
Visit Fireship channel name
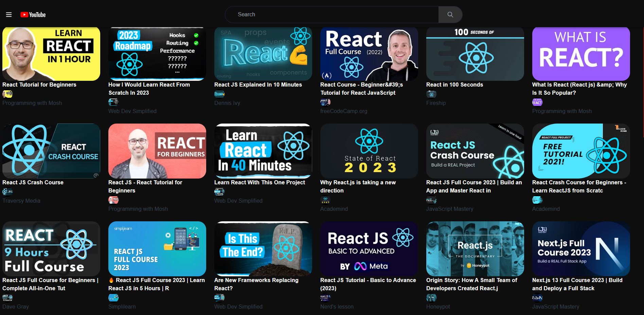click(436, 103)
